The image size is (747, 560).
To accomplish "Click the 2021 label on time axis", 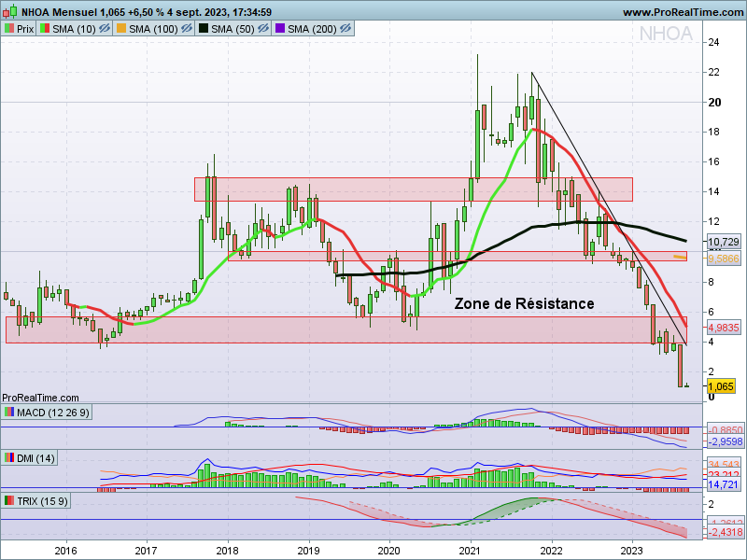I will tap(471, 551).
